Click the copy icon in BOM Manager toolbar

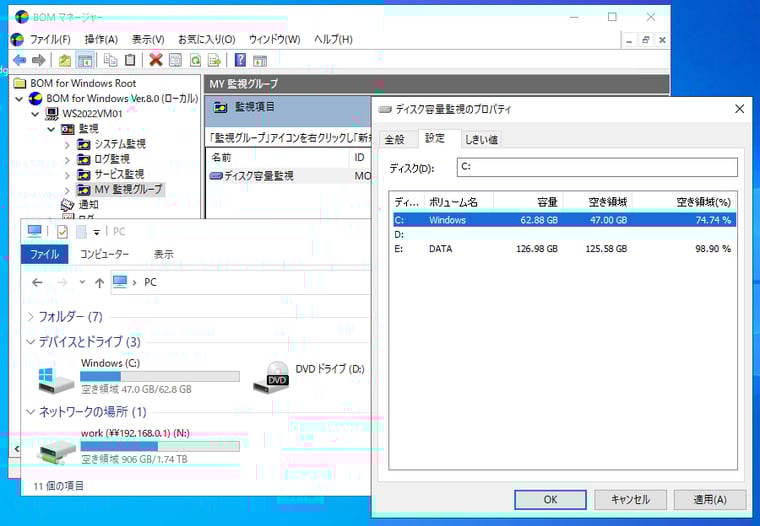point(111,60)
